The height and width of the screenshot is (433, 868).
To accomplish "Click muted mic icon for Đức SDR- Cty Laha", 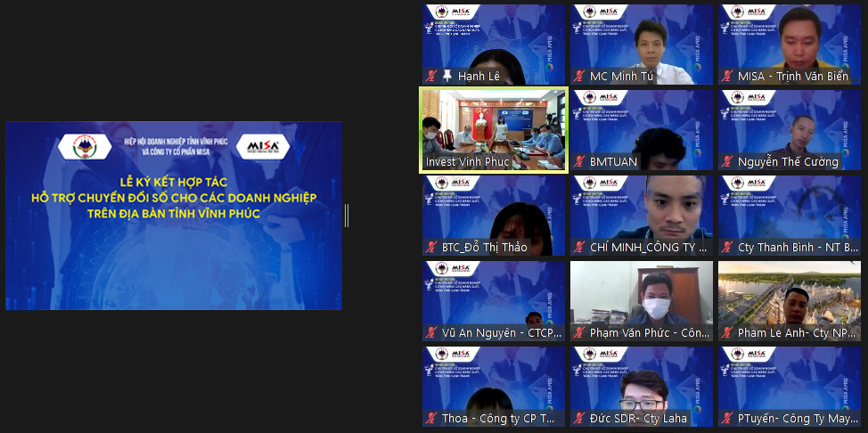I will click(x=579, y=418).
